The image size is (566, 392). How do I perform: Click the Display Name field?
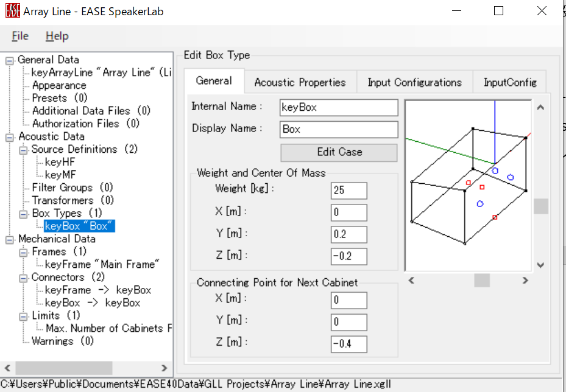coord(339,130)
